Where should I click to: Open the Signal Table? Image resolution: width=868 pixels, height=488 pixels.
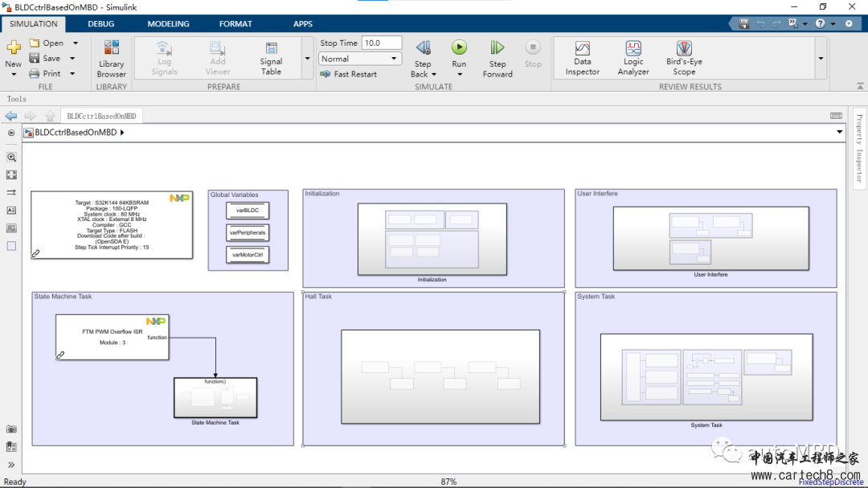272,59
